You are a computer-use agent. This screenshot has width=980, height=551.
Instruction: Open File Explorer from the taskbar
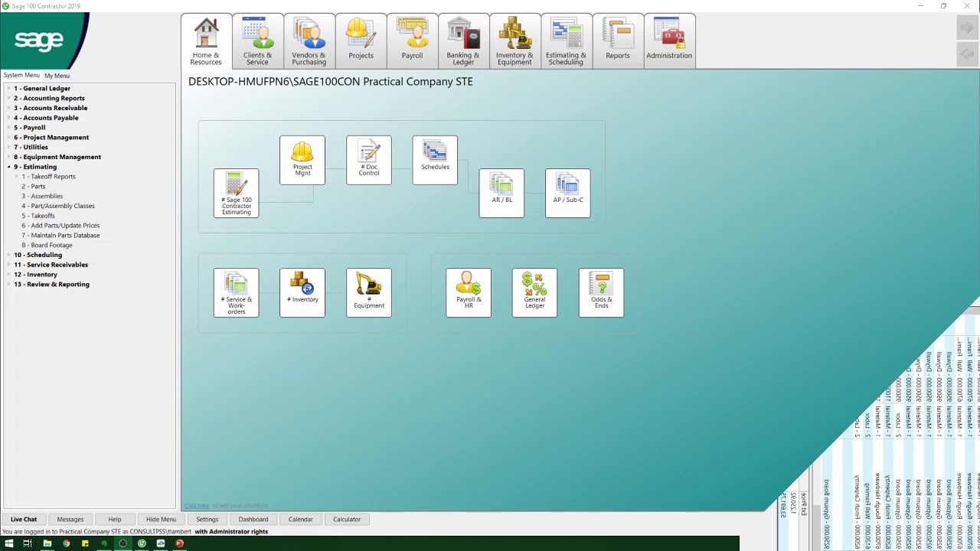click(x=47, y=543)
